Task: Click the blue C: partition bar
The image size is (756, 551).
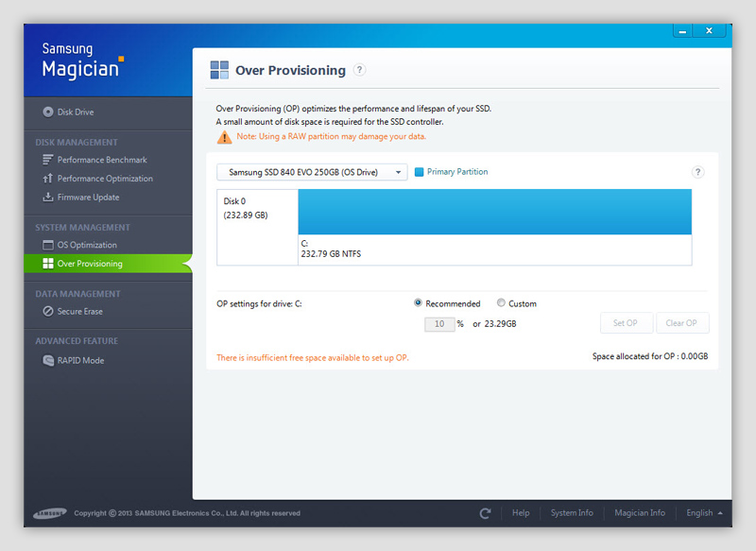Action: click(x=494, y=212)
